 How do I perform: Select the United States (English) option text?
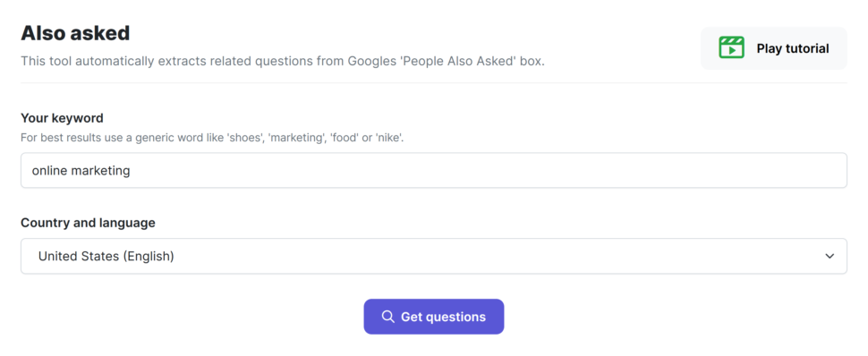(106, 256)
